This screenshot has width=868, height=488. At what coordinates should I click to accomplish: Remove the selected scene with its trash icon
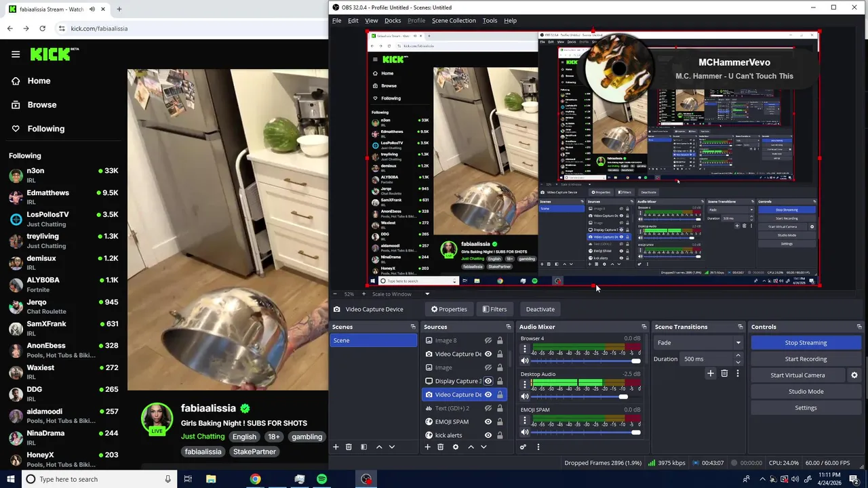click(349, 447)
